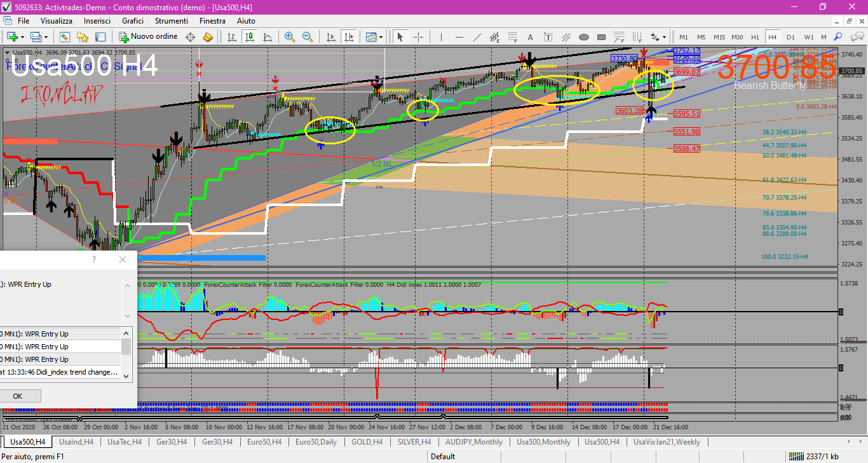Switch to UsaInd,H4 chart tab

[x=76, y=442]
